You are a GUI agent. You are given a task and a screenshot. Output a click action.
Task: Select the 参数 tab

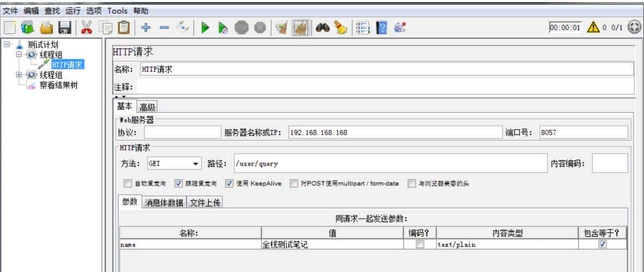[130, 201]
